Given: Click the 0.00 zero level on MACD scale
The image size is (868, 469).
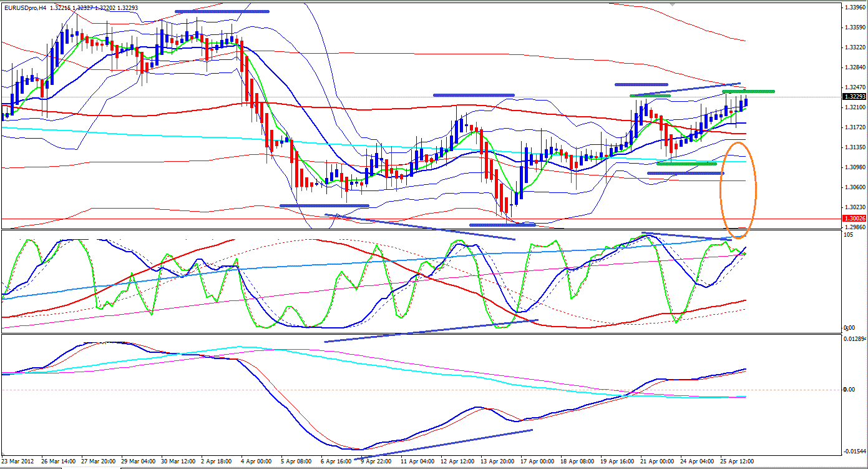Looking at the screenshot, I should (x=849, y=390).
